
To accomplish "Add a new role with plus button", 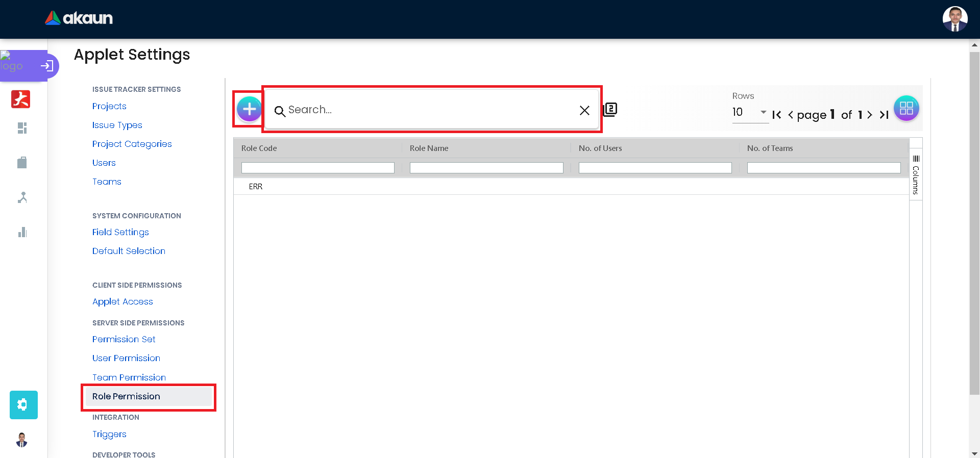I will 249,109.
